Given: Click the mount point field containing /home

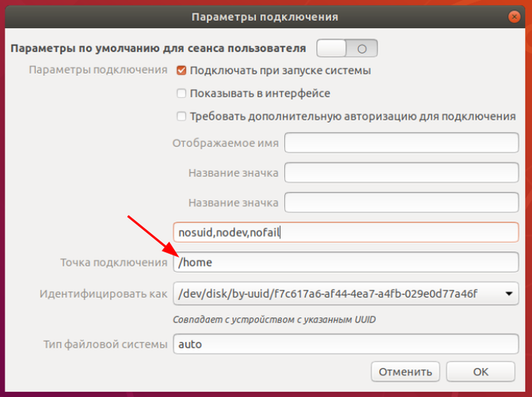Looking at the screenshot, I should pos(346,262).
